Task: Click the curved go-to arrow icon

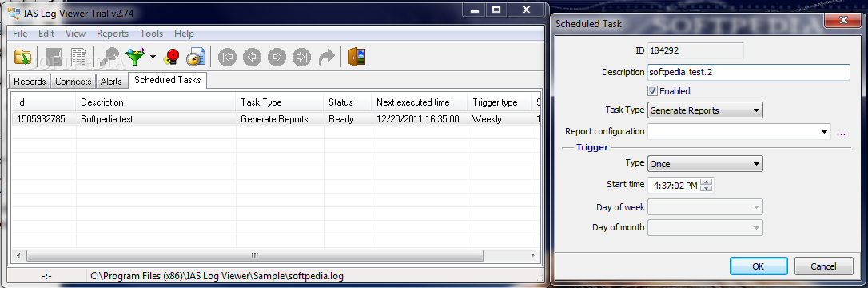Action: point(327,57)
